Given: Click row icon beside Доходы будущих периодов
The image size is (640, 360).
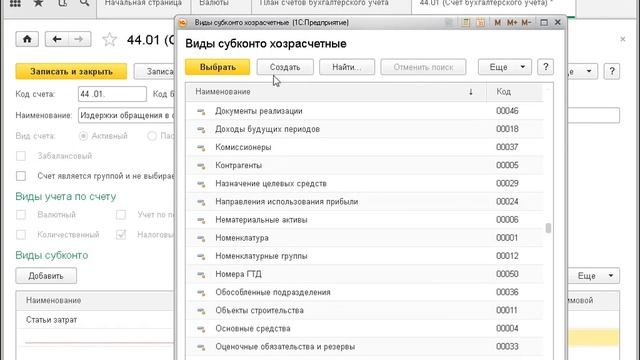Looking at the screenshot, I should pos(201,129).
